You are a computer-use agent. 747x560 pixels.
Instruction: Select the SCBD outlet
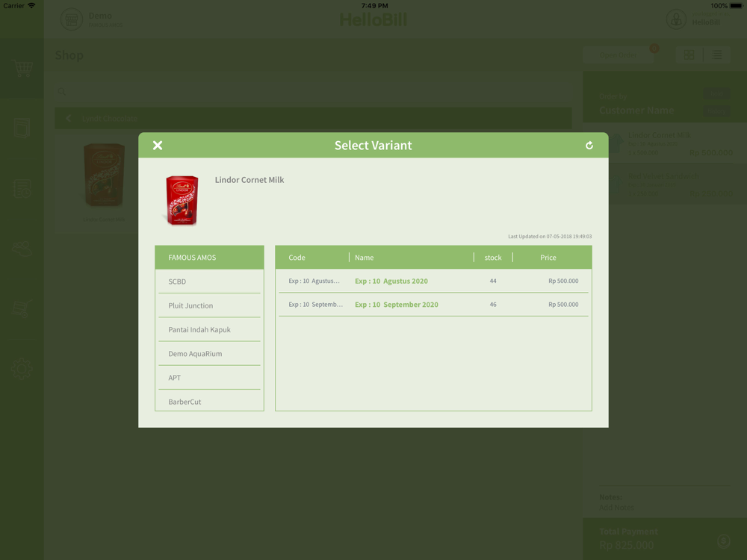pos(210,281)
